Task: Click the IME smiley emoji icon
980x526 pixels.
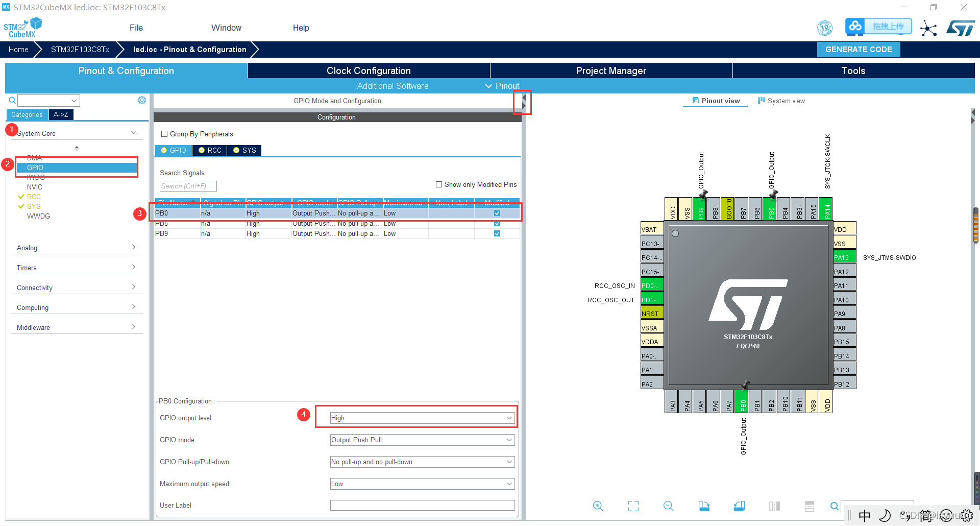Action: pyautogui.click(x=946, y=516)
